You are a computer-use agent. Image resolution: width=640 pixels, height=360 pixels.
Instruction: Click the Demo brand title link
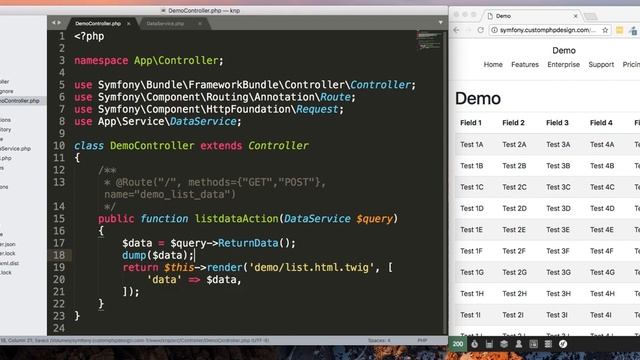tap(564, 51)
